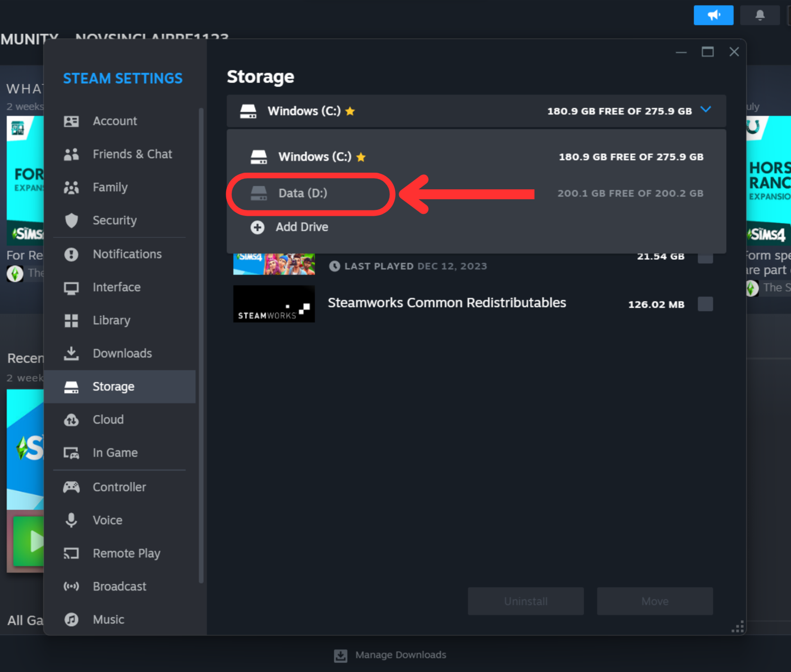Click the Steamworks thumbnail image
The height and width of the screenshot is (672, 791).
point(274,304)
